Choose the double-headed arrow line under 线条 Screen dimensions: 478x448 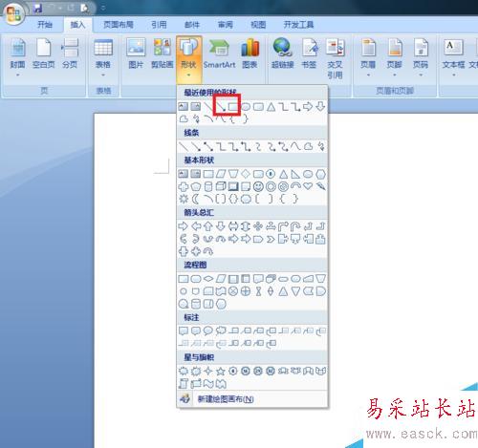pyautogui.click(x=208, y=146)
